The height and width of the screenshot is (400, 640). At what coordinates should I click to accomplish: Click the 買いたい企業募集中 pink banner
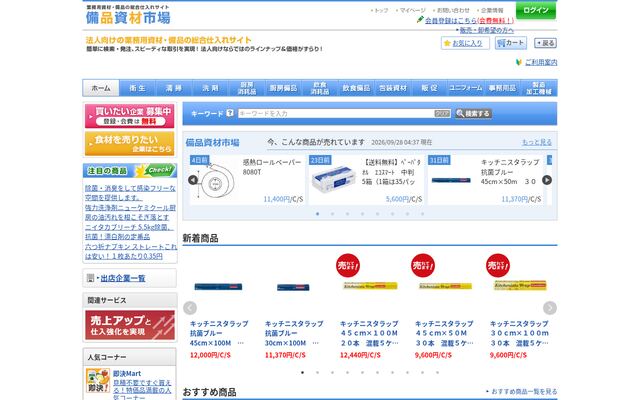[x=129, y=116]
